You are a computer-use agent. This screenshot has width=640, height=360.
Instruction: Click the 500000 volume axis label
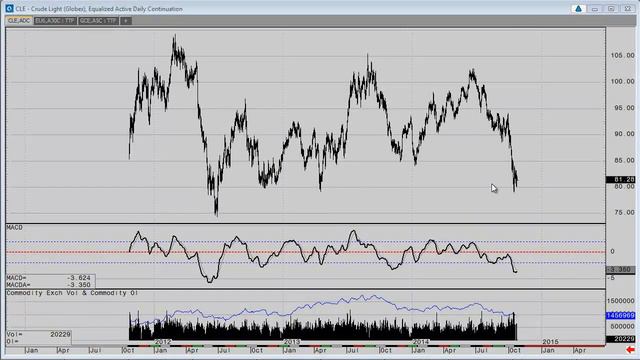[x=622, y=327]
